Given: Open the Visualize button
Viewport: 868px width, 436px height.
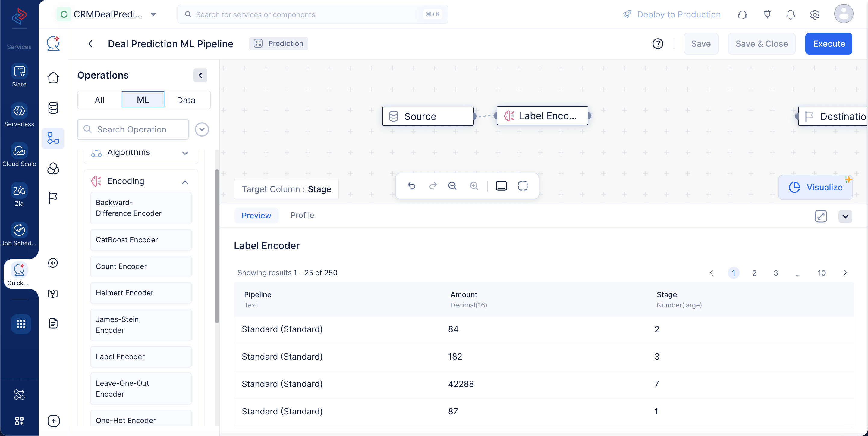Looking at the screenshot, I should (816, 187).
